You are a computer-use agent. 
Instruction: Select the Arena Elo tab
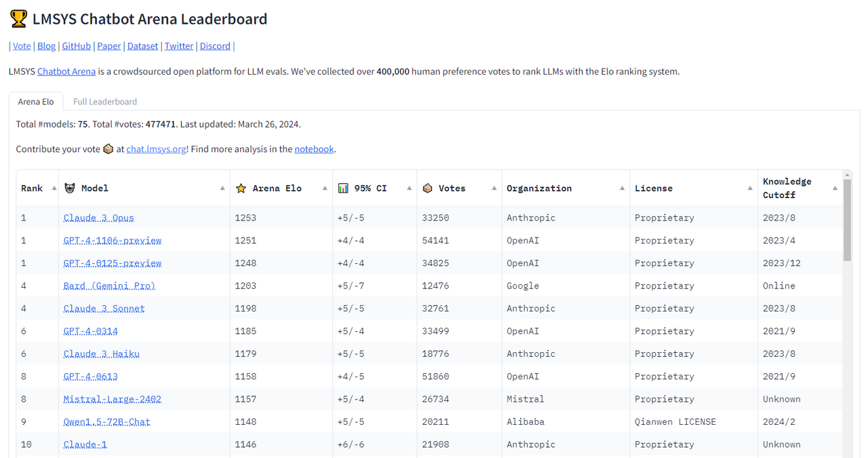point(36,101)
